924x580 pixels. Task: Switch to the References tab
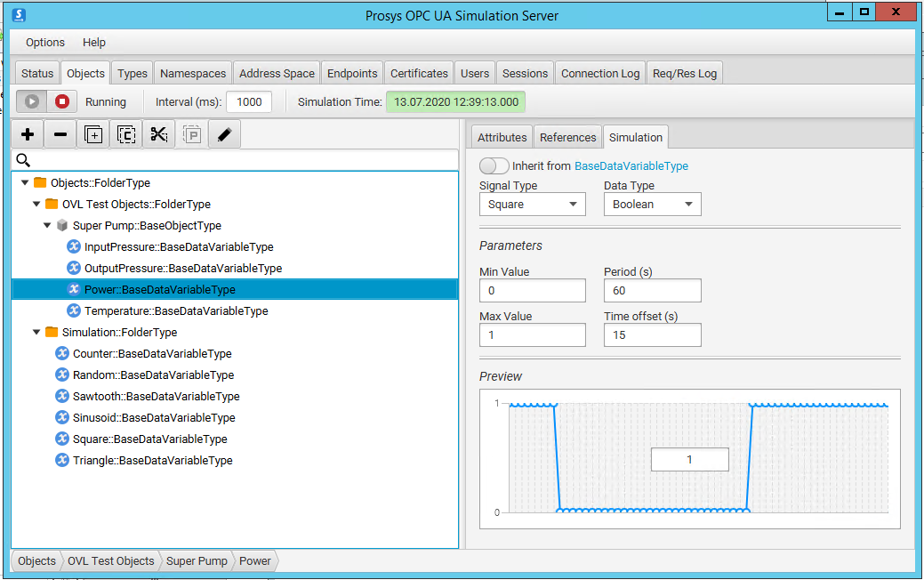567,137
